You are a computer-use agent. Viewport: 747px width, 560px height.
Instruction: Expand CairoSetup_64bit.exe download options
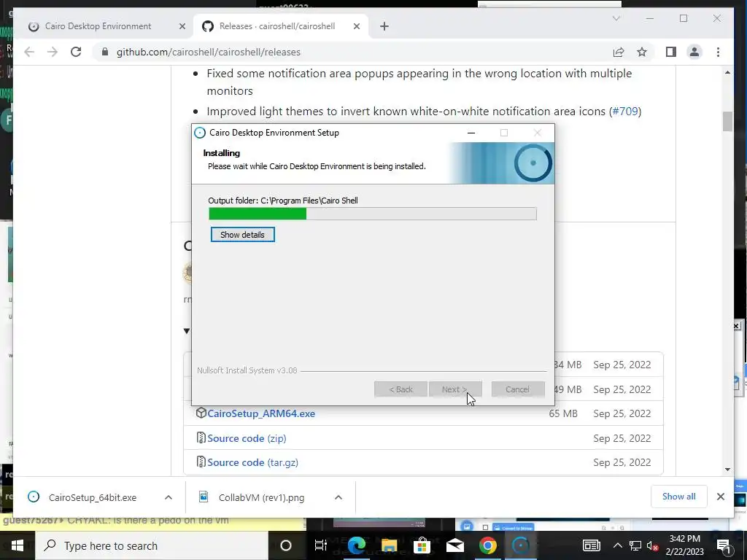[x=169, y=497]
